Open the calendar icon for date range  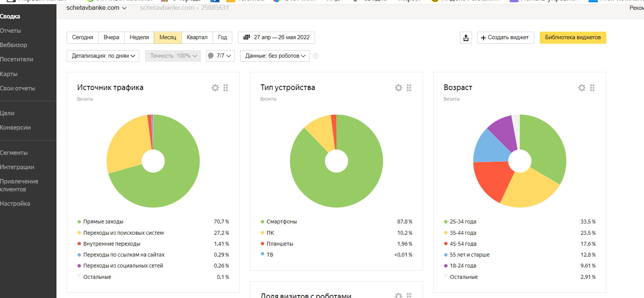coord(247,37)
